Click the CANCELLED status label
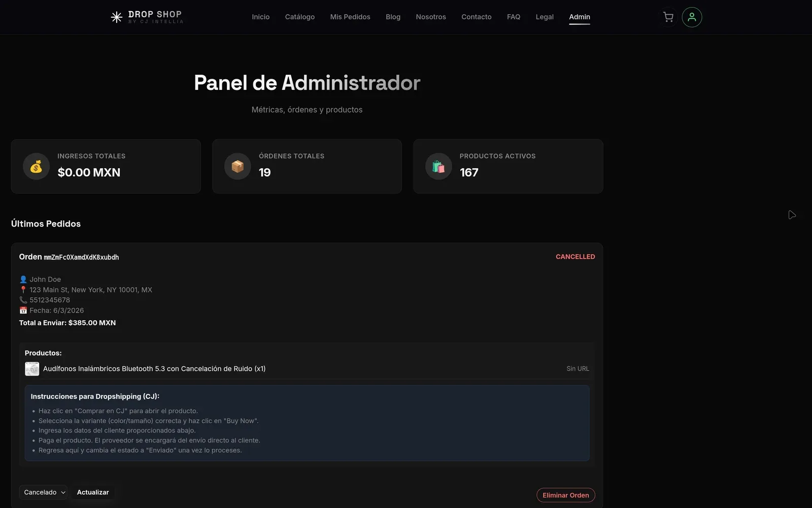812x508 pixels. pyautogui.click(x=576, y=257)
